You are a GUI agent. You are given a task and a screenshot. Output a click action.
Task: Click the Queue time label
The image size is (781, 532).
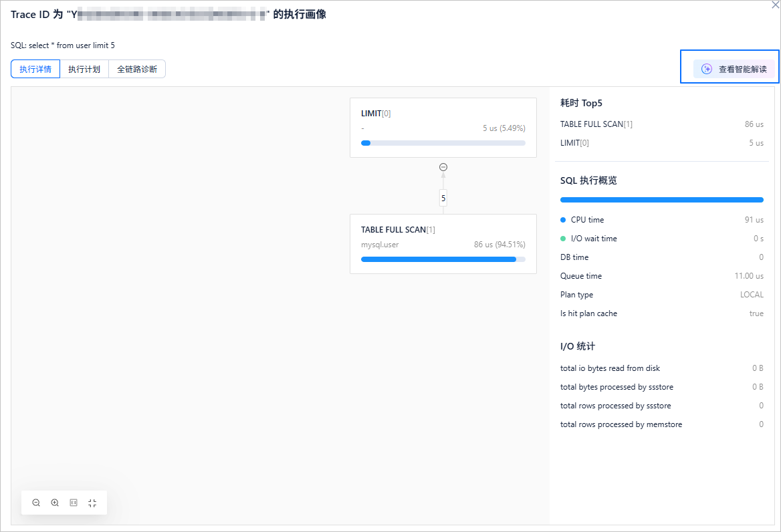click(x=581, y=276)
